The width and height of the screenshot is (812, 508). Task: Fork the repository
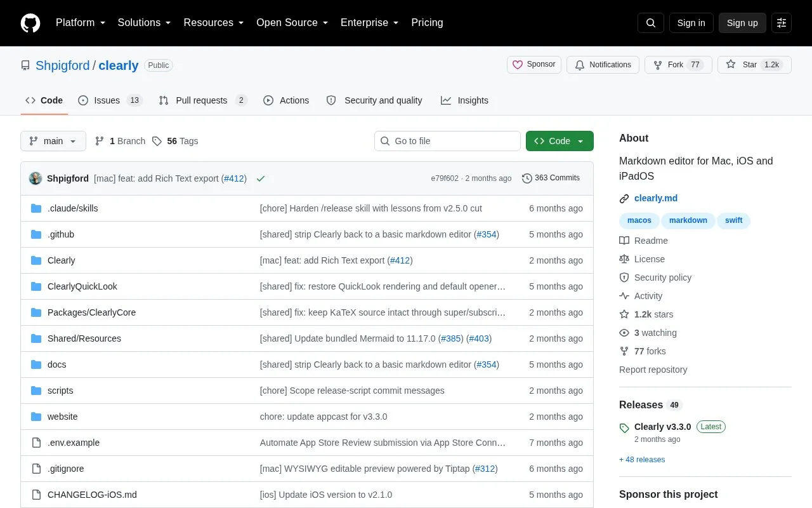678,65
